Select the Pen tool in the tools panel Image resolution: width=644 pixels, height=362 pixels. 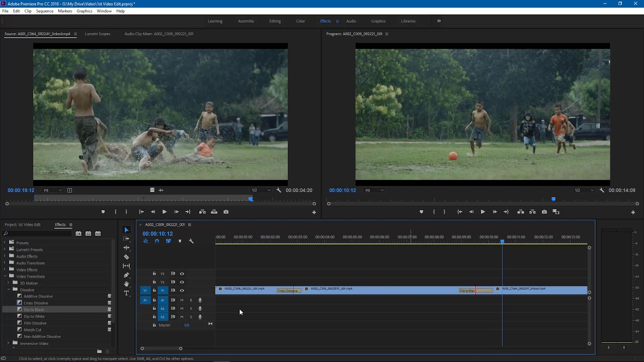click(x=126, y=275)
